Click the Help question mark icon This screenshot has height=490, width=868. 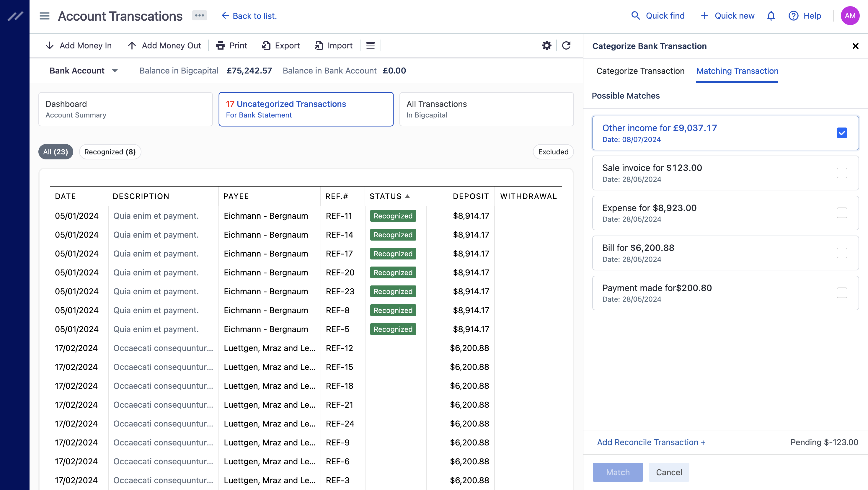pos(793,16)
